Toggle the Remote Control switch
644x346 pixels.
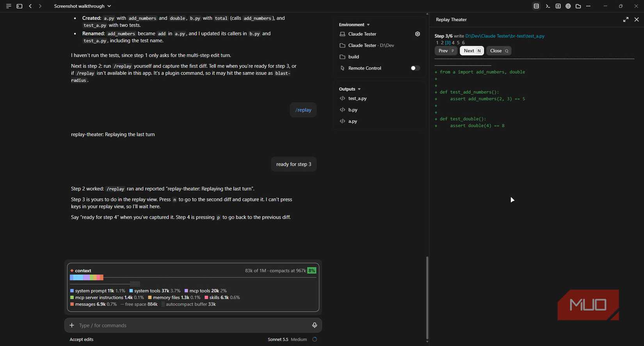(x=415, y=68)
